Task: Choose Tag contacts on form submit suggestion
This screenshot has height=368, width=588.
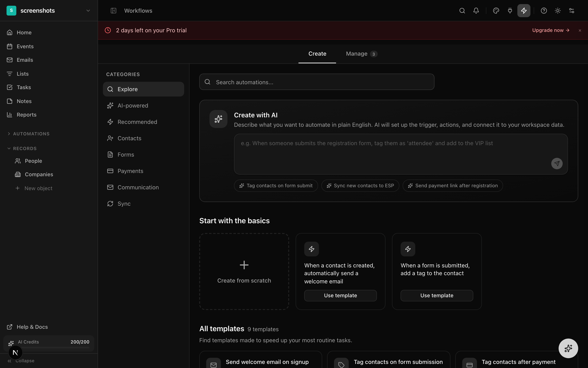Action: [x=276, y=186]
